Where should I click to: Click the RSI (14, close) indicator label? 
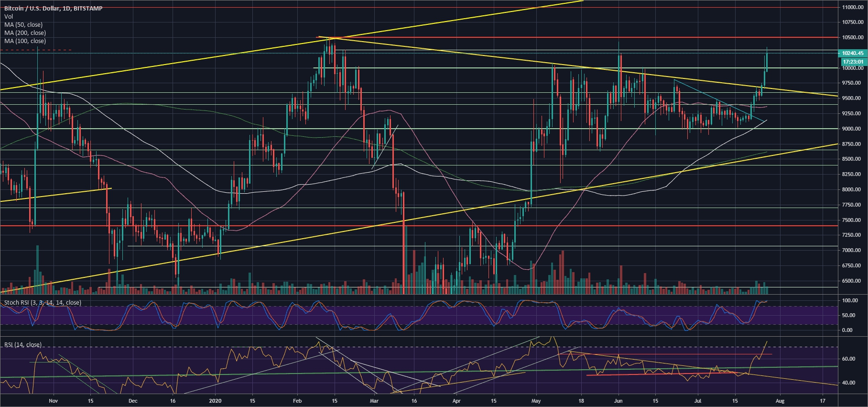tap(22, 345)
